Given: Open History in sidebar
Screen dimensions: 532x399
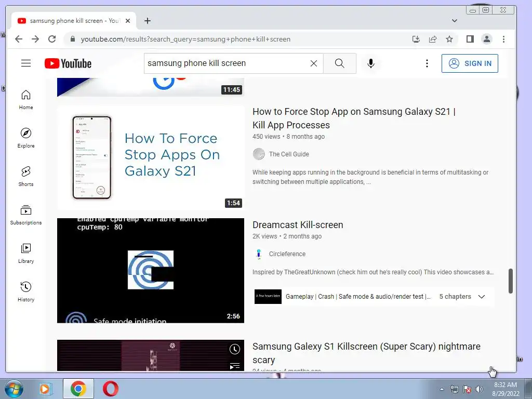Looking at the screenshot, I should point(26,292).
